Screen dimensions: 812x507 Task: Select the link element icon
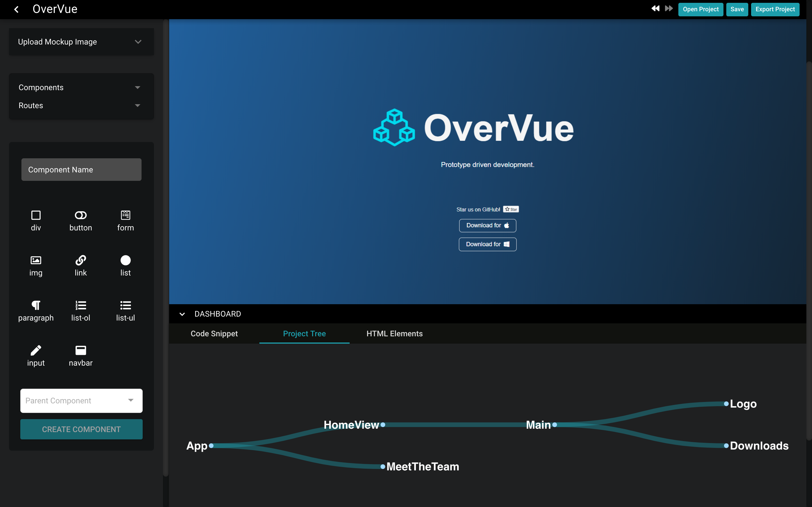tap(81, 260)
